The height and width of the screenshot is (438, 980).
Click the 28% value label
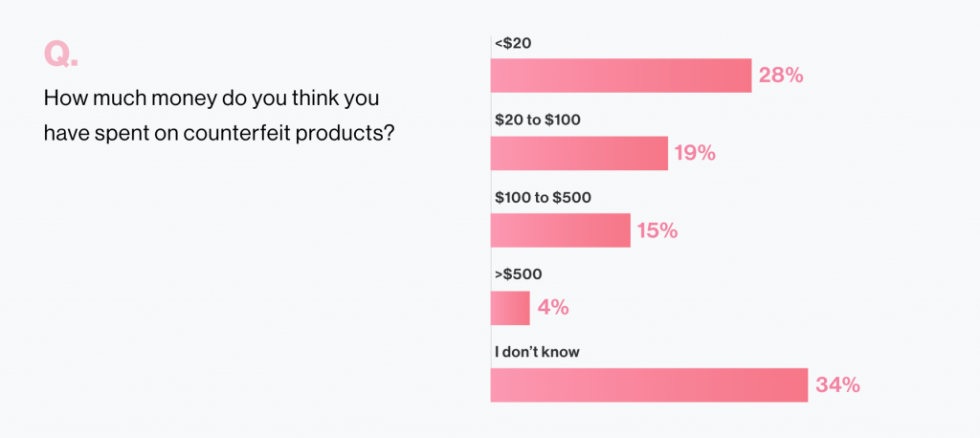tap(780, 76)
